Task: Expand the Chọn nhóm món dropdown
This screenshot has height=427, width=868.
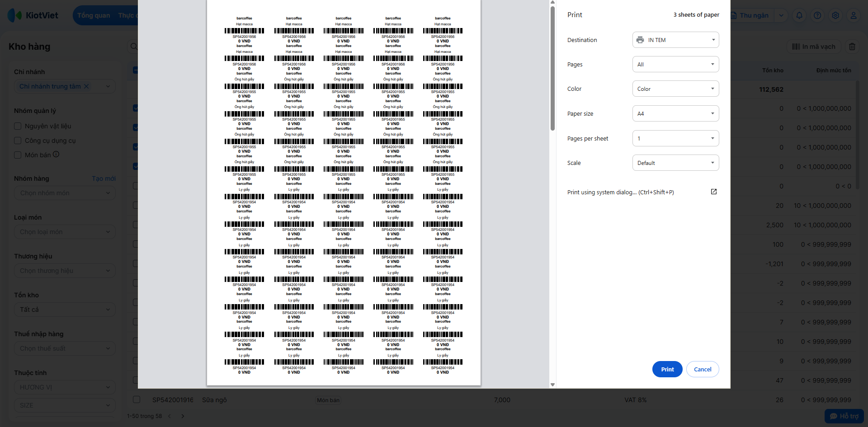Action: pyautogui.click(x=65, y=193)
